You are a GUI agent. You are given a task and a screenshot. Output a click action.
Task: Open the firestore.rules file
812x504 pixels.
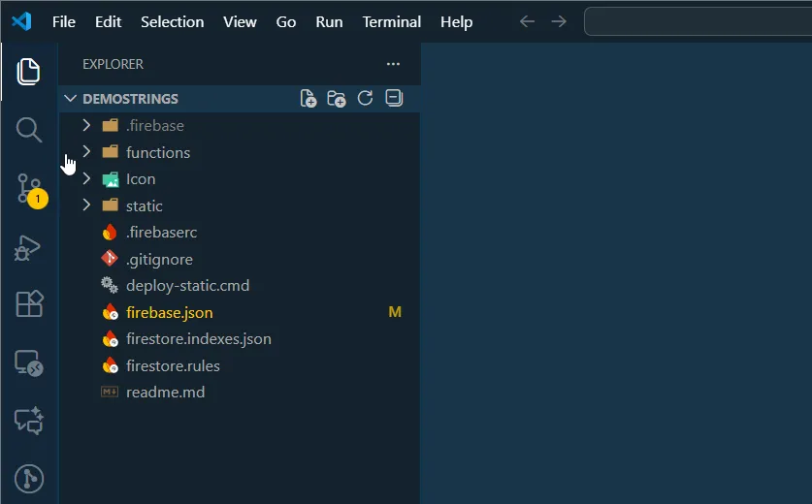pyautogui.click(x=173, y=365)
